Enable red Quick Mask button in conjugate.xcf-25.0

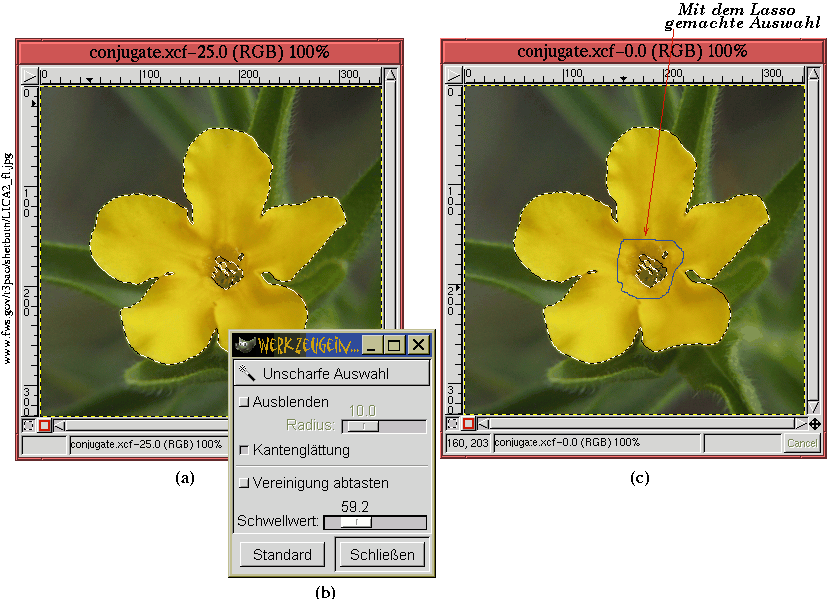click(44, 425)
